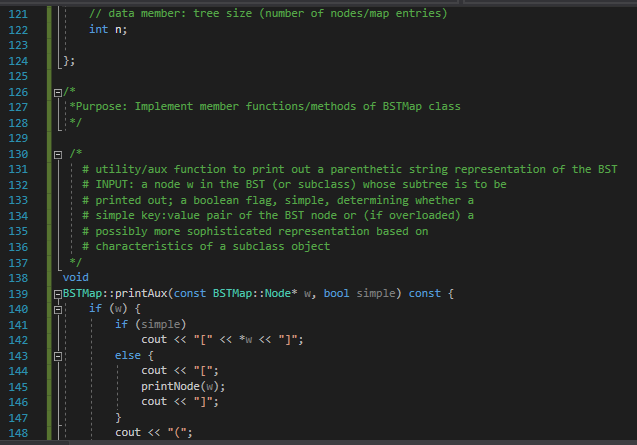
Task: Click line number 131 in the gutter
Action: [x=18, y=169]
